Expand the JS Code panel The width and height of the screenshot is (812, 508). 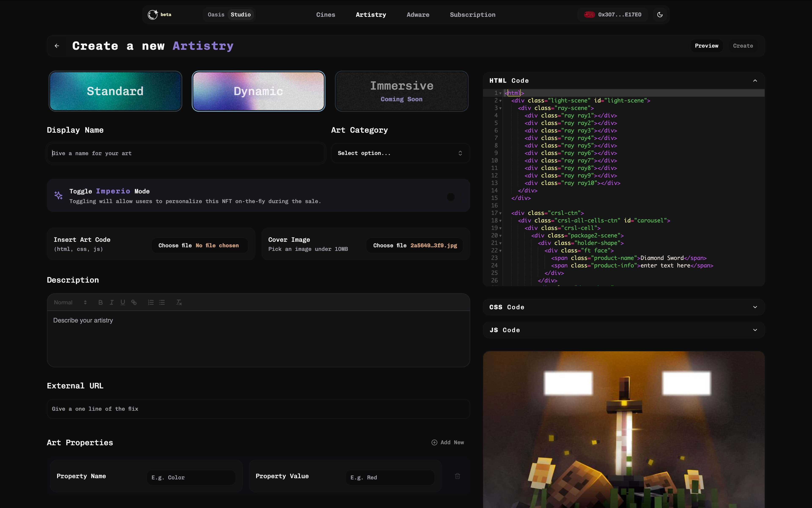[x=755, y=330]
